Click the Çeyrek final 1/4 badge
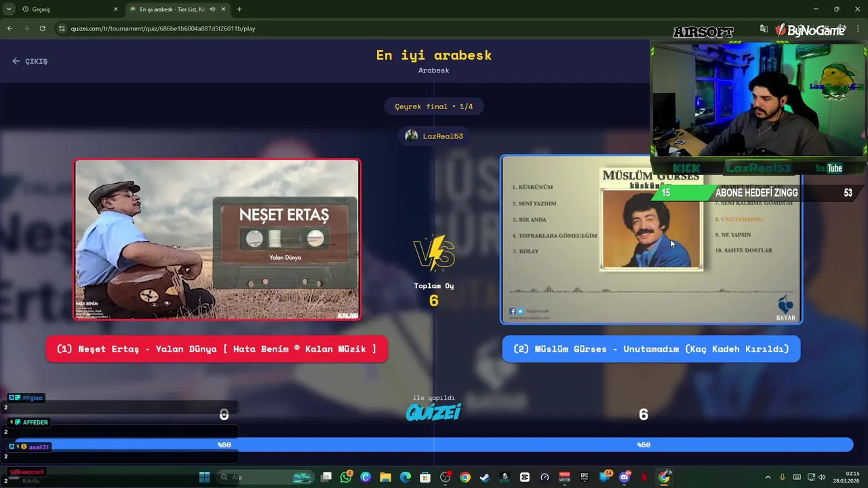Viewport: 868px width, 488px height. [434, 106]
